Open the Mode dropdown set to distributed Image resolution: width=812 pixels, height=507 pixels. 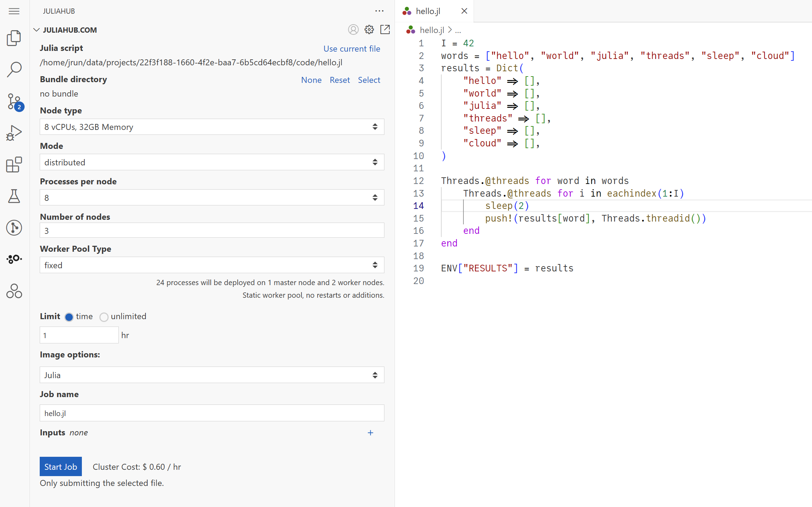[x=212, y=162]
